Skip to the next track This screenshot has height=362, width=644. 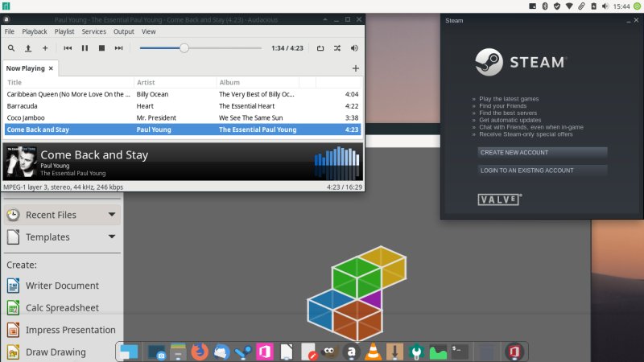(x=119, y=48)
